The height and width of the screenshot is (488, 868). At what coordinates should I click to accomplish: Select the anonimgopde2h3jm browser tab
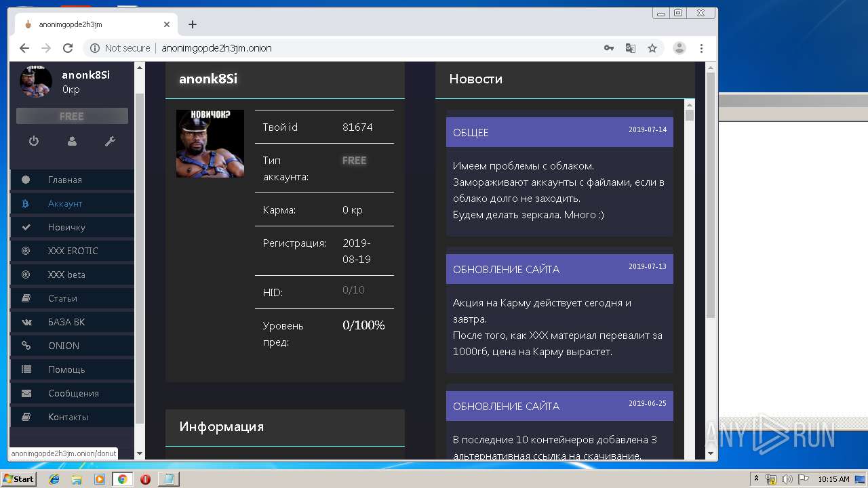point(96,24)
